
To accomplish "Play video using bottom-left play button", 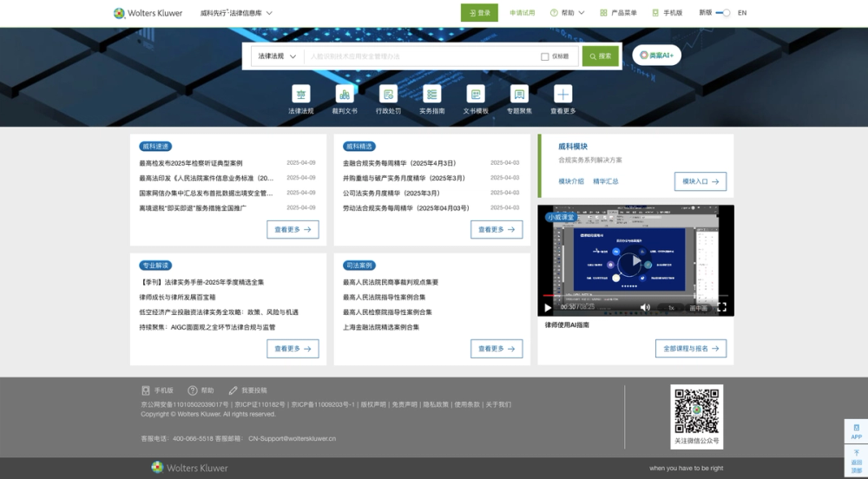I will click(548, 307).
